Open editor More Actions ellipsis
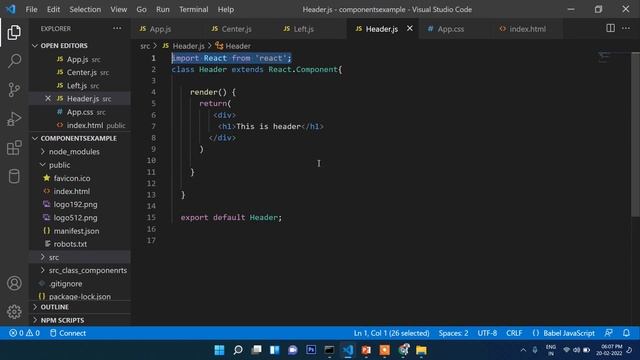Image resolution: width=640 pixels, height=360 pixels. 626,28
